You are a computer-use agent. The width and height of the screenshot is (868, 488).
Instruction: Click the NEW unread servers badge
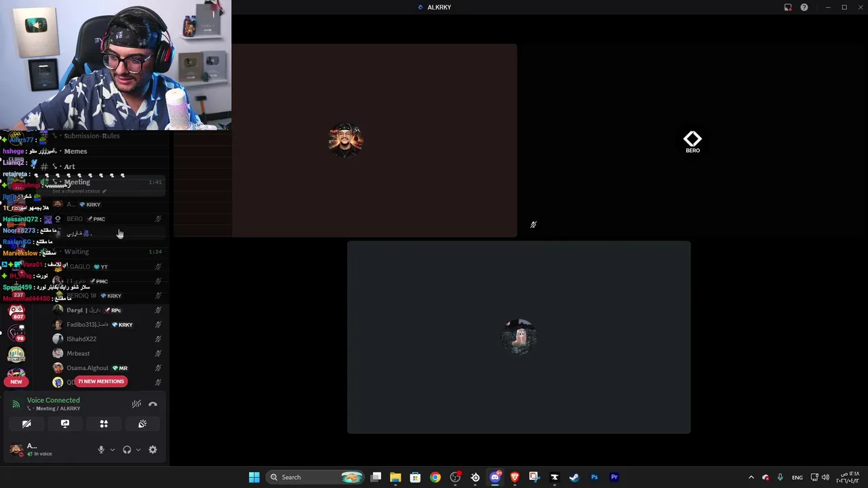click(16, 382)
